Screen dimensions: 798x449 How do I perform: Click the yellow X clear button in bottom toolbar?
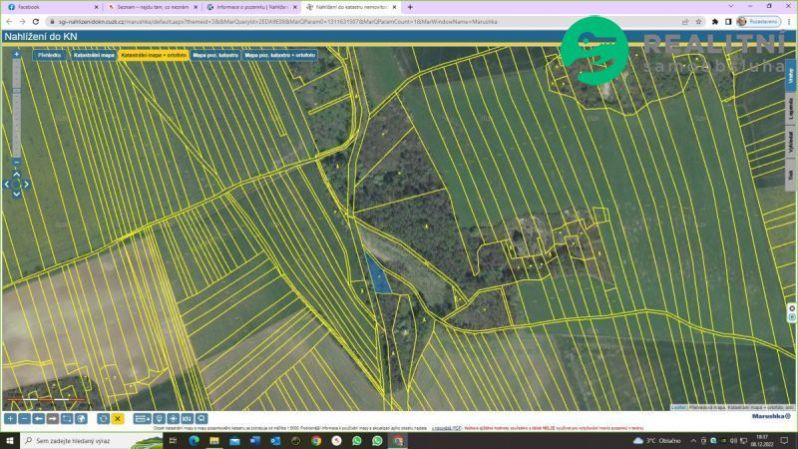(118, 419)
